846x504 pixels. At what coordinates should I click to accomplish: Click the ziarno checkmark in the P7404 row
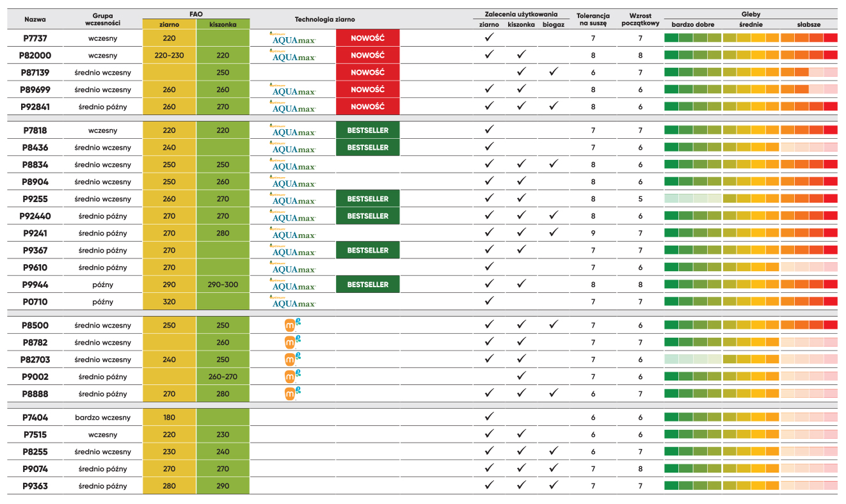click(489, 417)
